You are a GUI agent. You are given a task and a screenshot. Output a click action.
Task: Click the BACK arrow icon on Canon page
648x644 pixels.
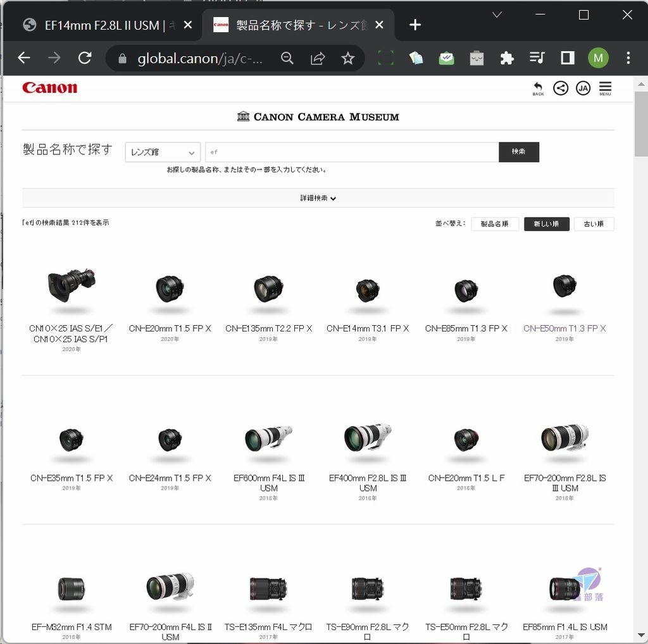pyautogui.click(x=538, y=89)
